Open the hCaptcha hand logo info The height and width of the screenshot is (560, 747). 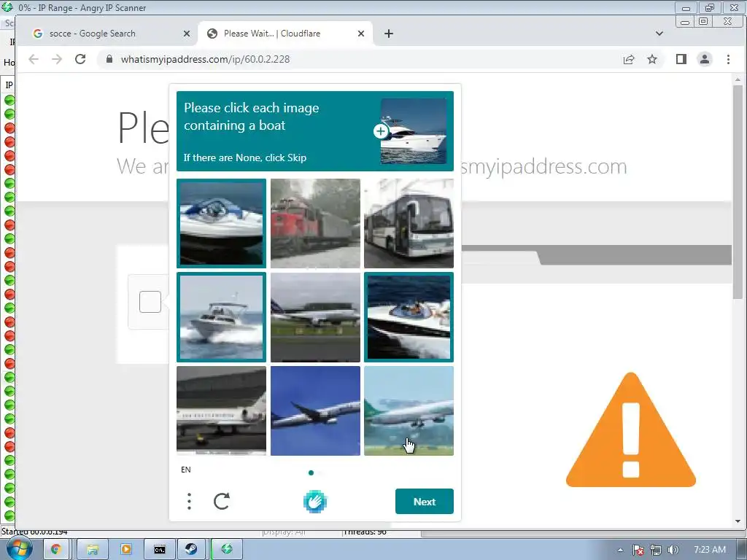[315, 502]
